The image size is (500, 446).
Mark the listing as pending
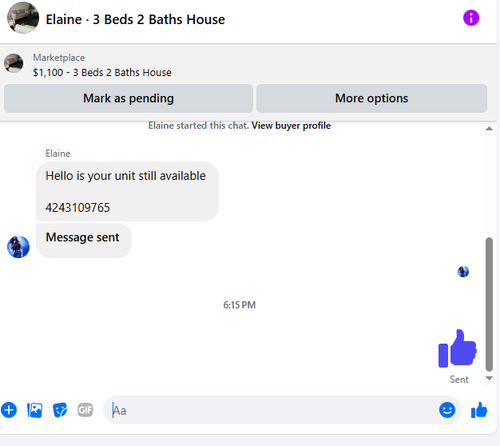(128, 98)
